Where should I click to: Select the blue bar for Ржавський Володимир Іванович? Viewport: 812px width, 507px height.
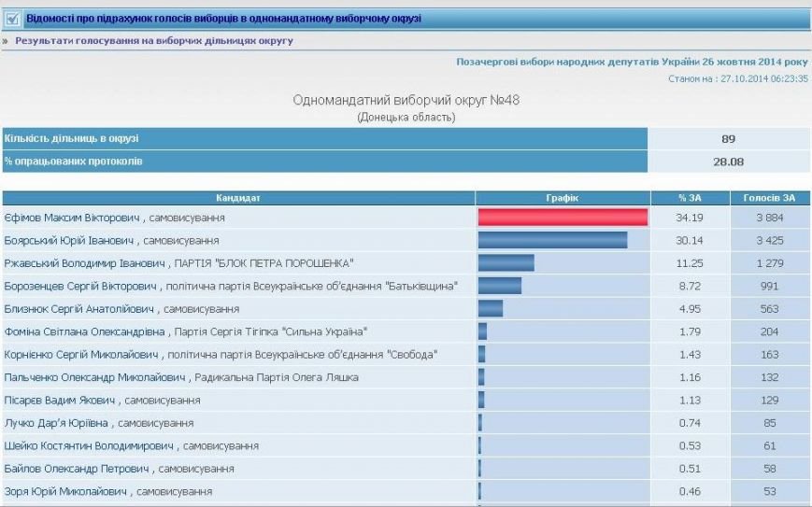pyautogui.click(x=506, y=262)
